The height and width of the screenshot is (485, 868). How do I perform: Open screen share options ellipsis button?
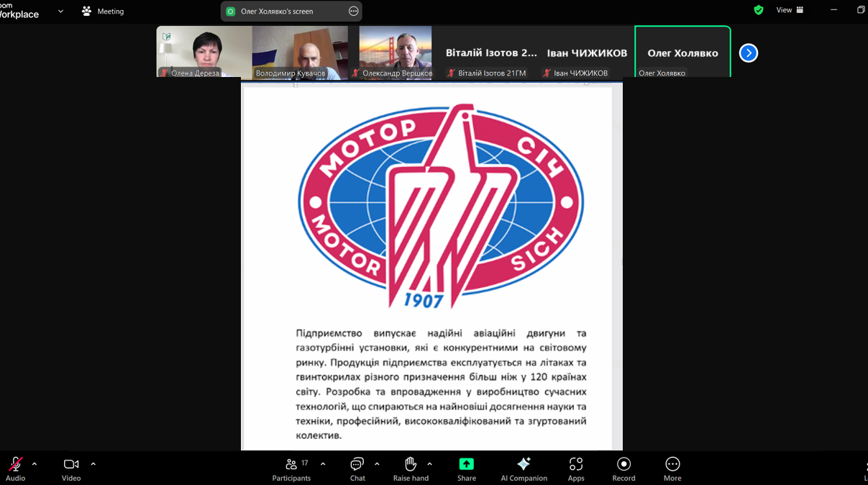(353, 12)
